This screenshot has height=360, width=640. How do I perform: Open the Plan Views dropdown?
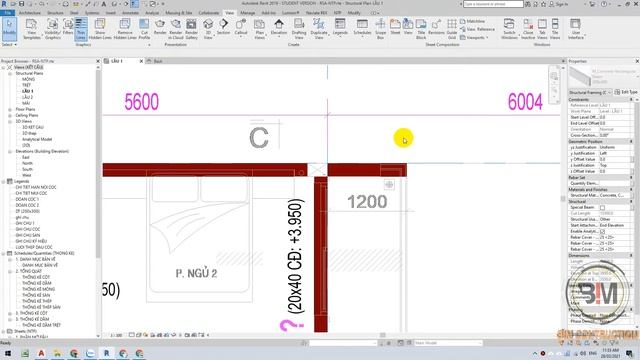[259, 29]
